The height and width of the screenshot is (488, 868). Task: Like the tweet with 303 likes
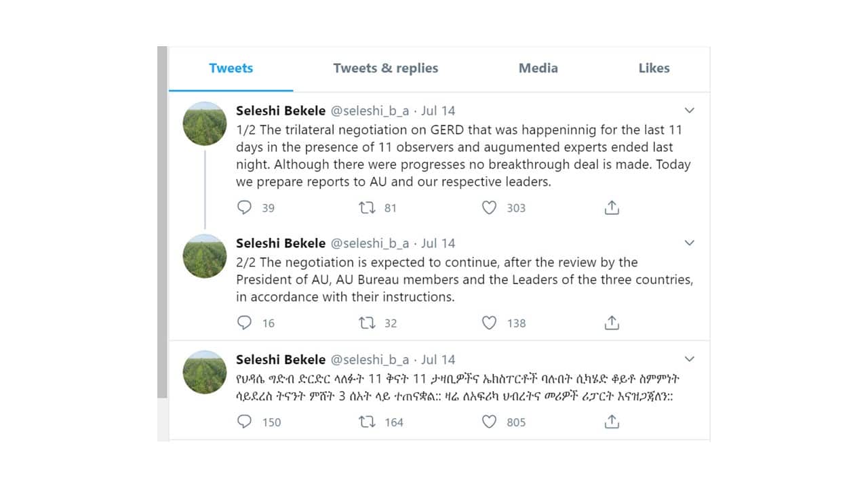point(489,207)
